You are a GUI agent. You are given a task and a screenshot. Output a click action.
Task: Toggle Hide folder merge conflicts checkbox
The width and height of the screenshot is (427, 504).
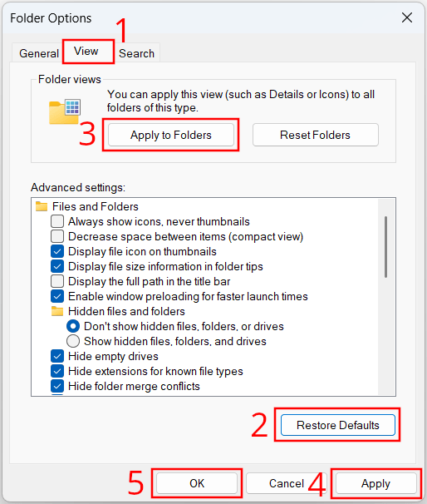coord(57,386)
